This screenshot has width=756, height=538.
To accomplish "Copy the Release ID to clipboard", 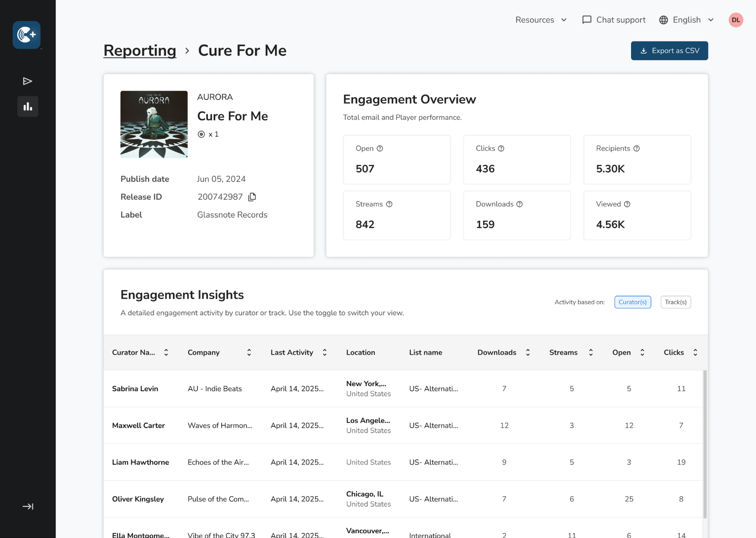I will point(252,197).
